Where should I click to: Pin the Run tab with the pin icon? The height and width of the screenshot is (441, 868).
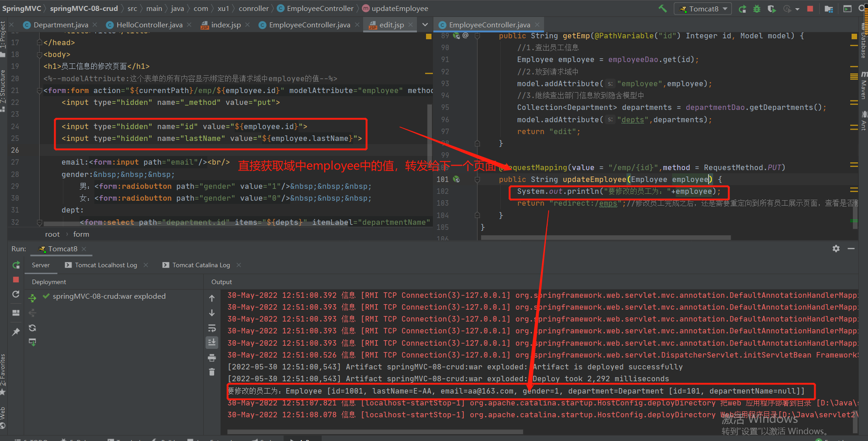(16, 332)
